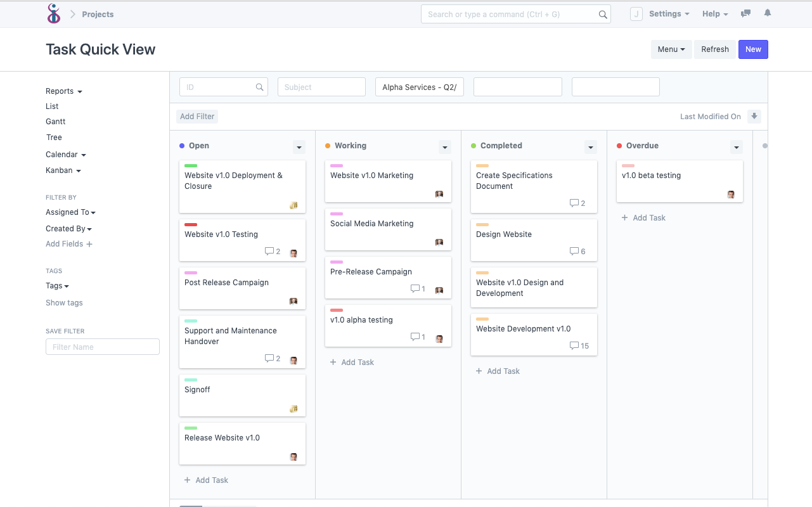Open the Open column options dropdown
812x507 pixels.
coord(299,147)
